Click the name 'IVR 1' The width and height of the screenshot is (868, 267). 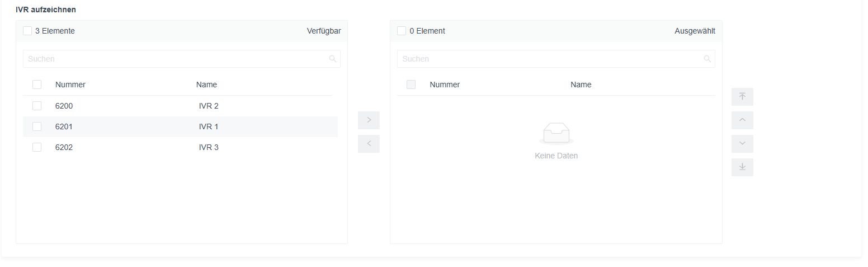[x=209, y=127]
